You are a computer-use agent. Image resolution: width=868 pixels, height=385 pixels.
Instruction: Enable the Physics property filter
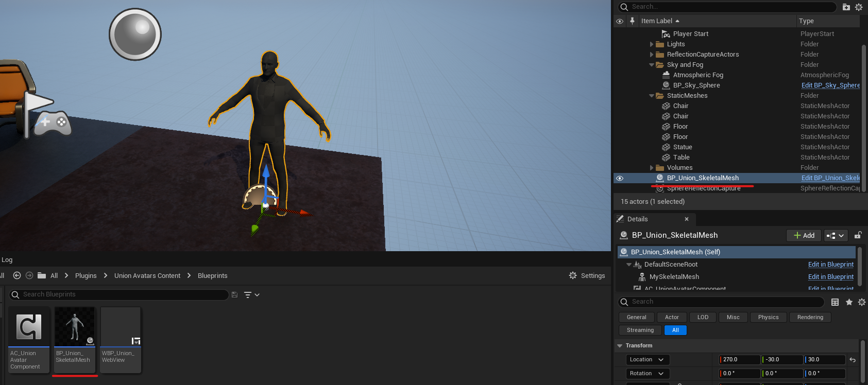click(x=769, y=318)
